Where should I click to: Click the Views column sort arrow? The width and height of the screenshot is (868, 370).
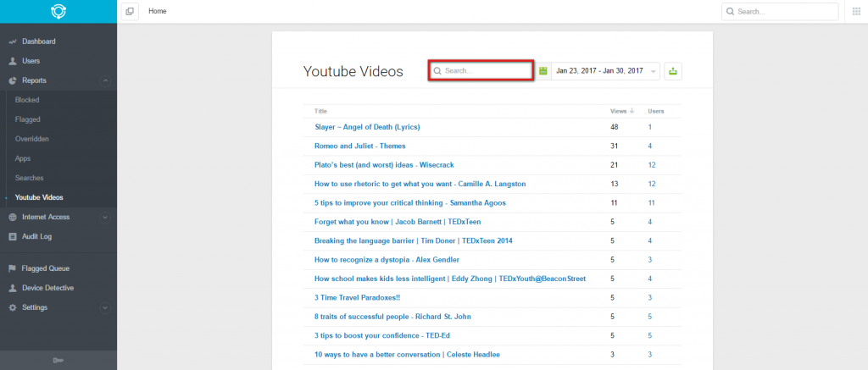pos(632,111)
